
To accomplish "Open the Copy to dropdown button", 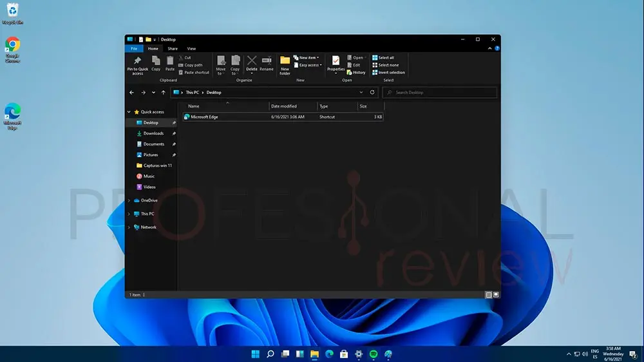I will [235, 65].
